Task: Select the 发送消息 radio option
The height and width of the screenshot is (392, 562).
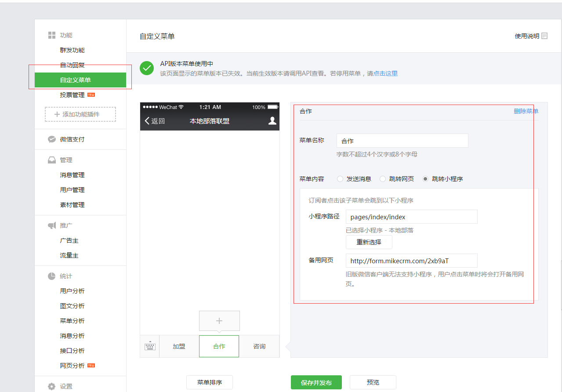Action: tap(340, 179)
